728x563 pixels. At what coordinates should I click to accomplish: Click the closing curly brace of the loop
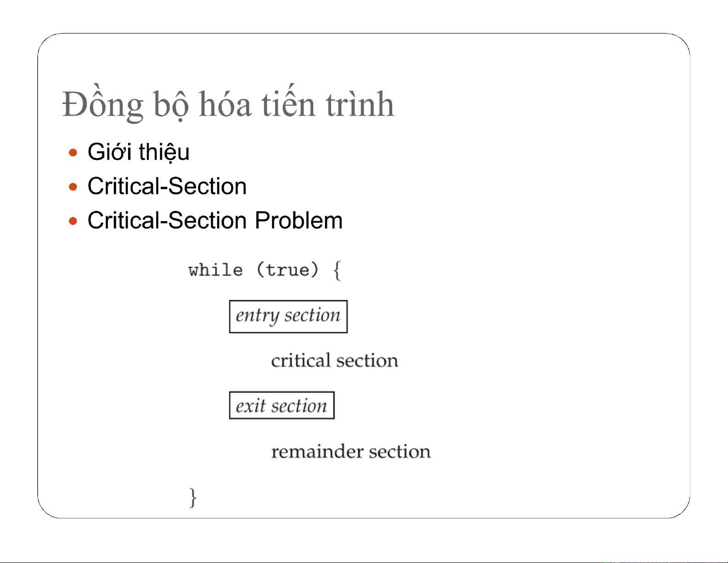(x=193, y=497)
